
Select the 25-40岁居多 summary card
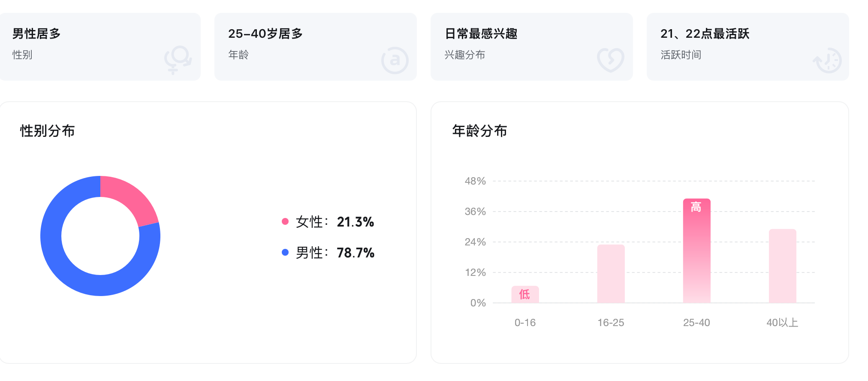coord(315,46)
